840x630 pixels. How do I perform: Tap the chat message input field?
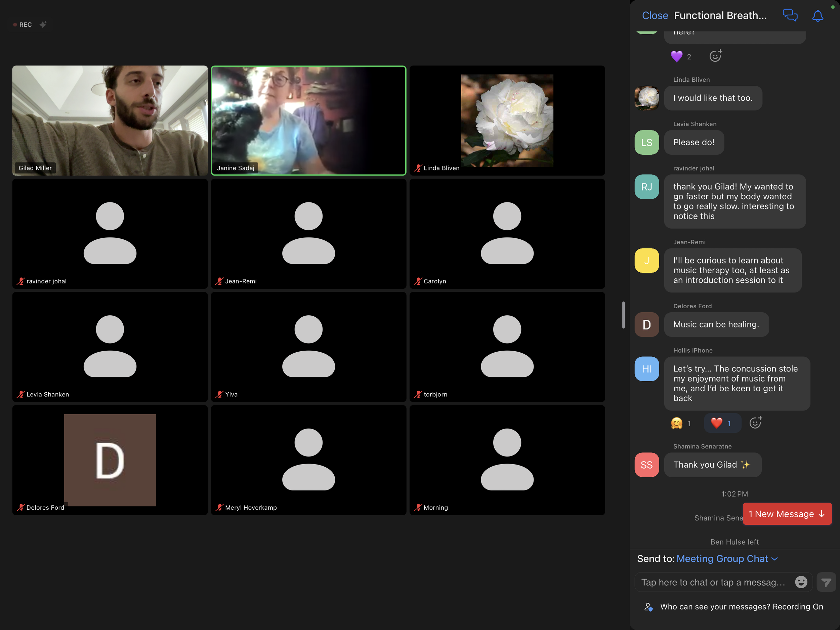click(713, 582)
